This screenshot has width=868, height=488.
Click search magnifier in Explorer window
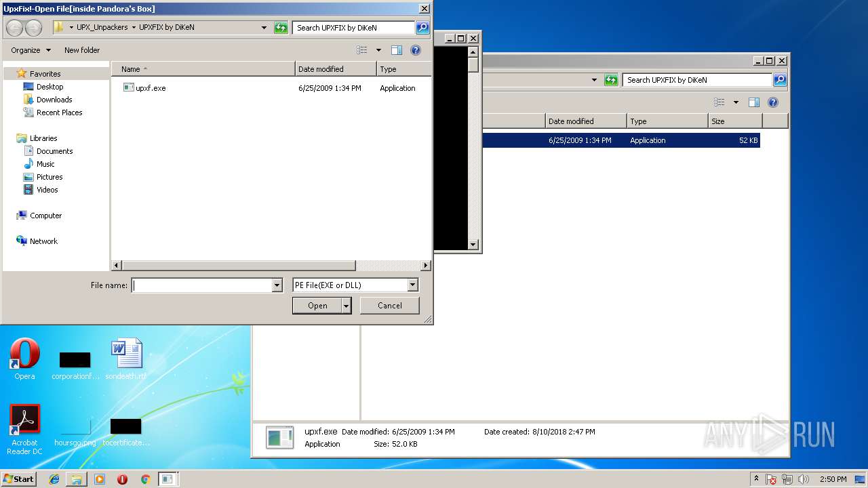coord(780,80)
